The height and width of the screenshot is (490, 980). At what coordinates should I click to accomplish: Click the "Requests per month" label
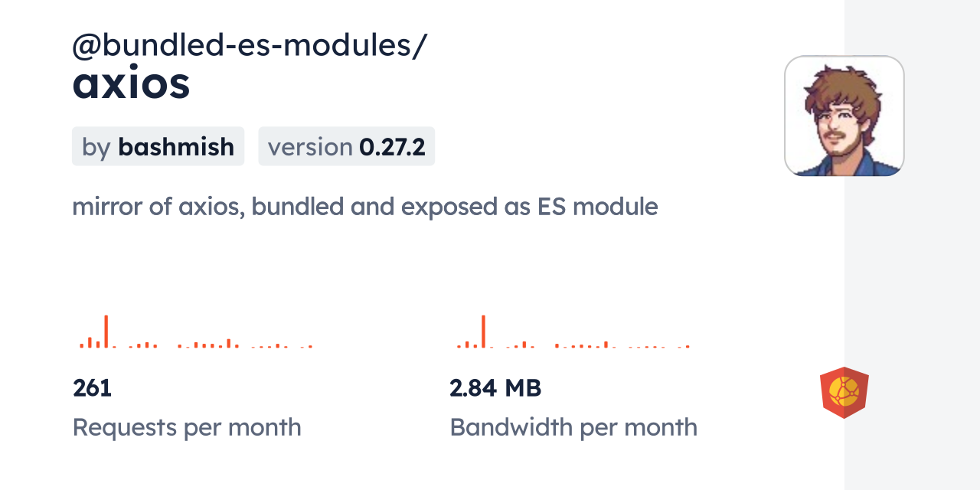187,427
